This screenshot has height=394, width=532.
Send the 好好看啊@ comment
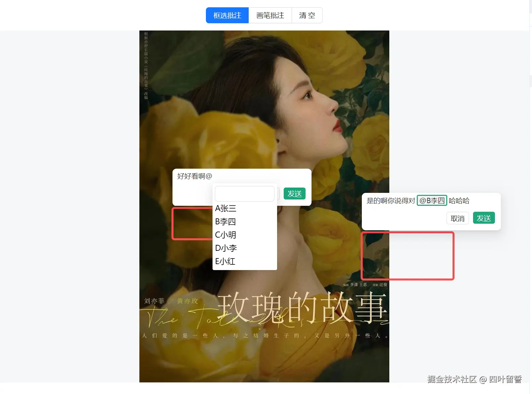pos(295,194)
